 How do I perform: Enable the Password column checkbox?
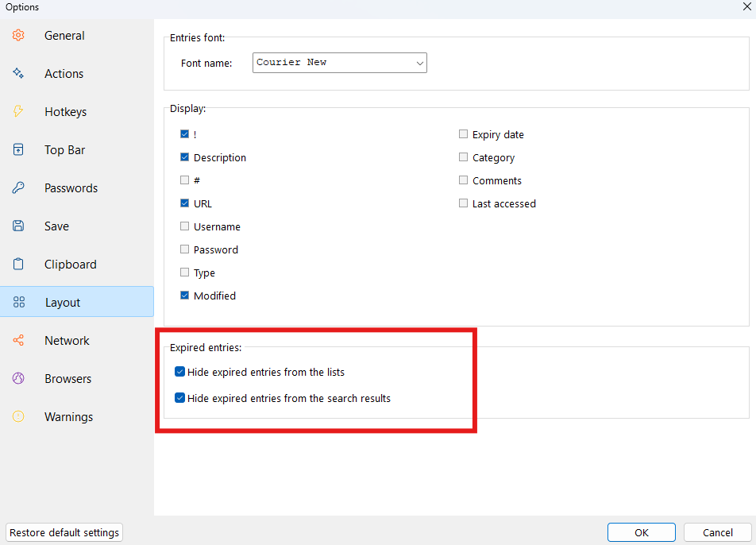coord(185,249)
